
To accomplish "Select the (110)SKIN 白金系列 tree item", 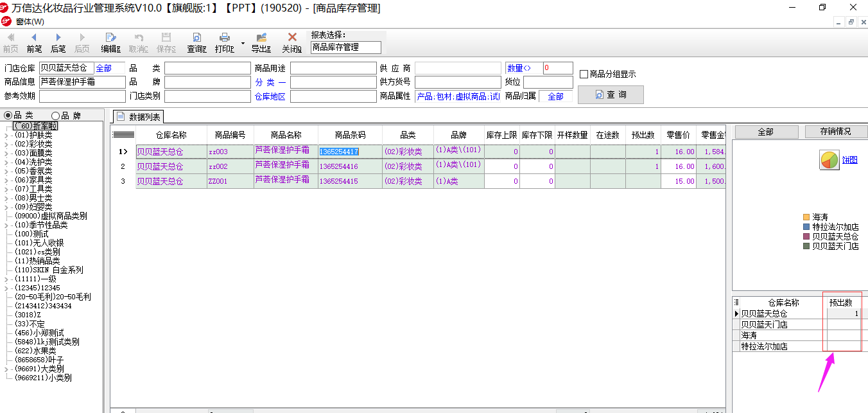I will tap(49, 270).
